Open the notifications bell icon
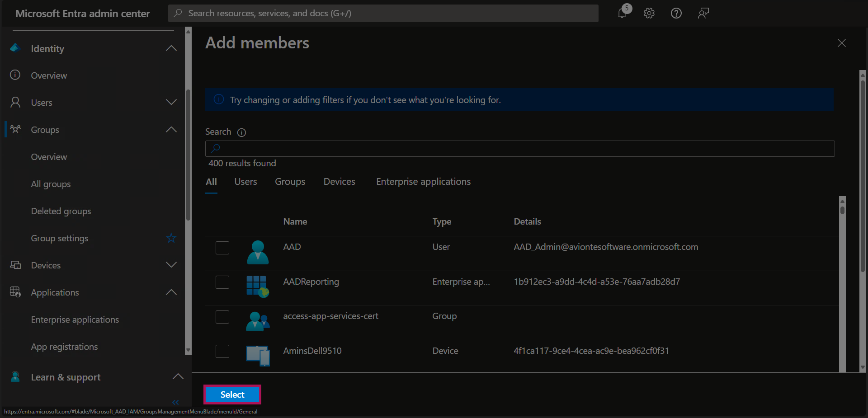The height and width of the screenshot is (418, 868). click(623, 13)
